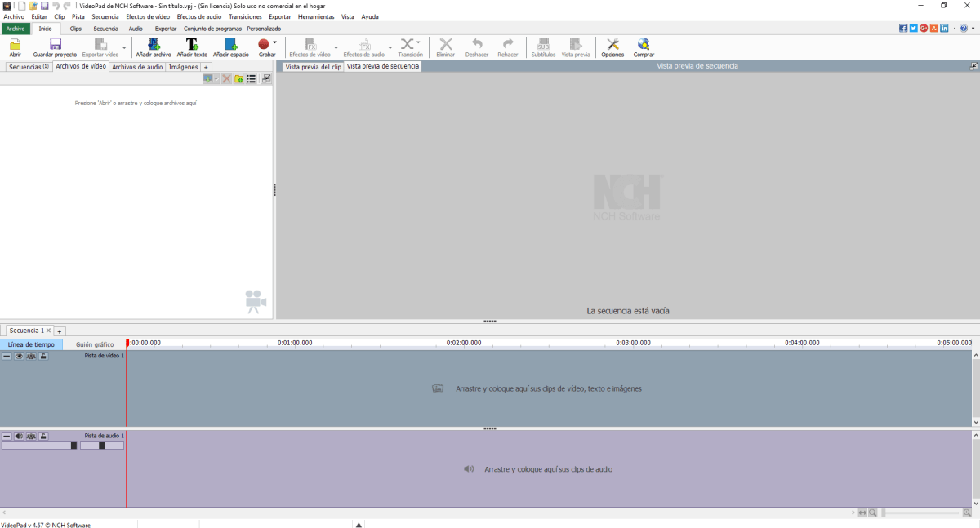Open Transición dropdown arrow
Image resolution: width=980 pixels, height=528 pixels.
coord(418,42)
